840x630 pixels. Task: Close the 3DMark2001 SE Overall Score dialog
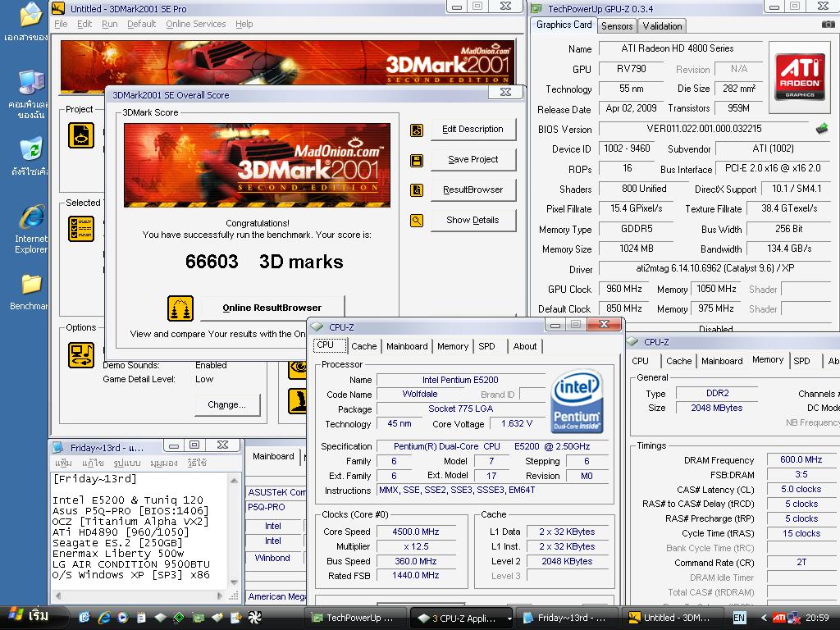(x=505, y=92)
